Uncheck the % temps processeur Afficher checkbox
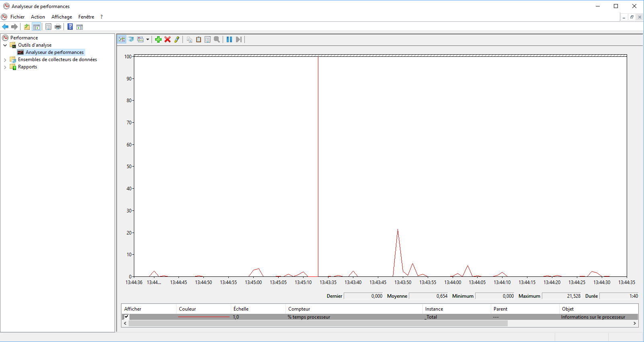The height and width of the screenshot is (342, 644). [x=126, y=317]
